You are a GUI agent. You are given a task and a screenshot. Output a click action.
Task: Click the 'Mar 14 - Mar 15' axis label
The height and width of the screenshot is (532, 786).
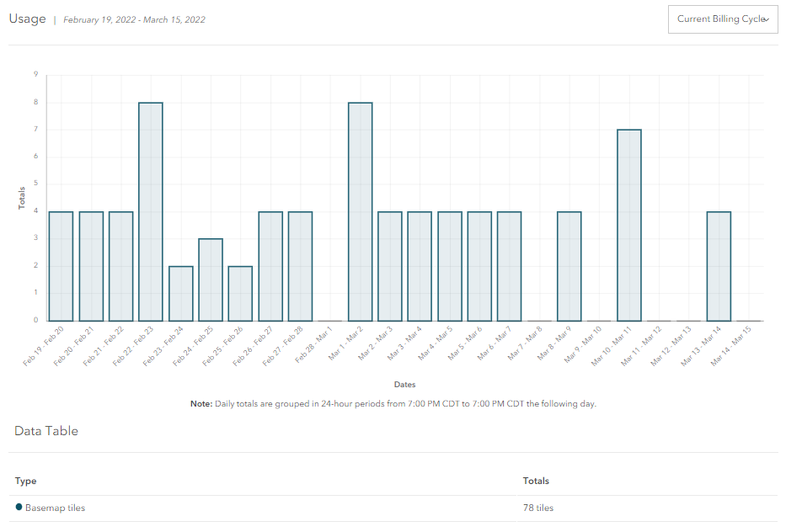click(731, 346)
